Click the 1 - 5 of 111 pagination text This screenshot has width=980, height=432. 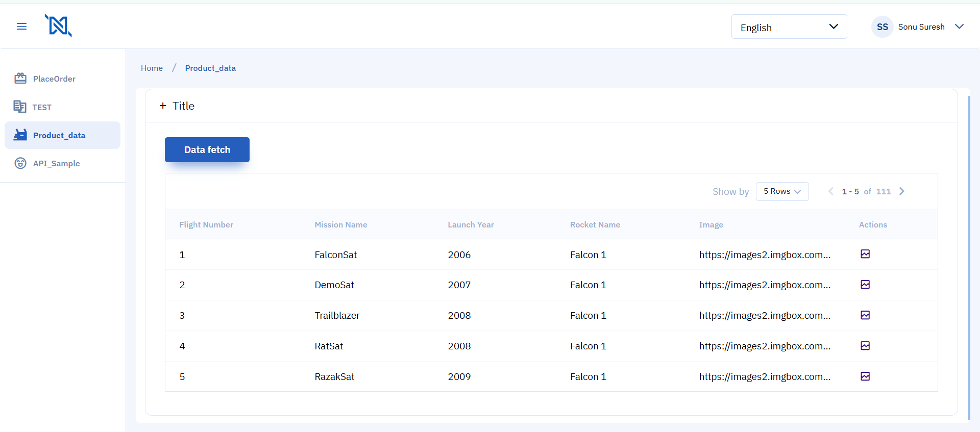coord(866,191)
